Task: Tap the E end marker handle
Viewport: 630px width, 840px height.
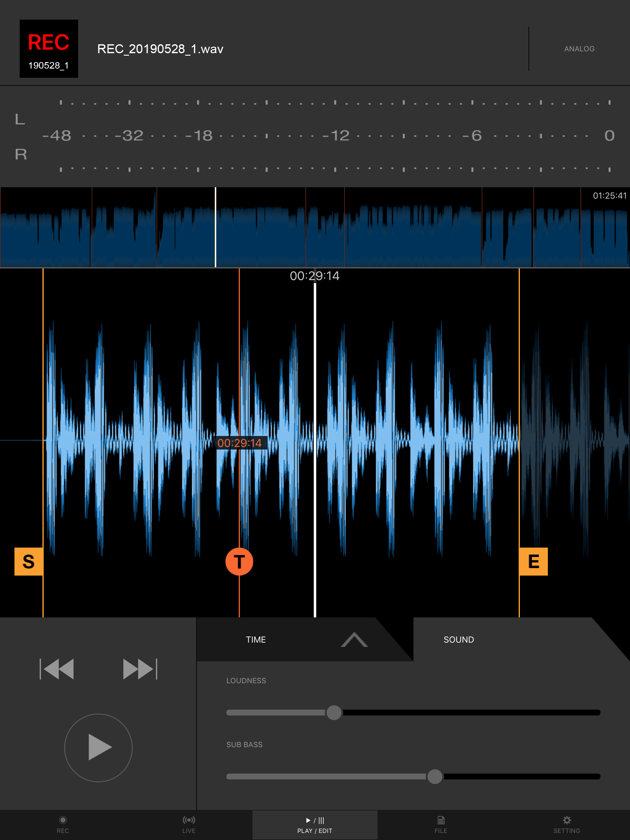Action: (533, 562)
